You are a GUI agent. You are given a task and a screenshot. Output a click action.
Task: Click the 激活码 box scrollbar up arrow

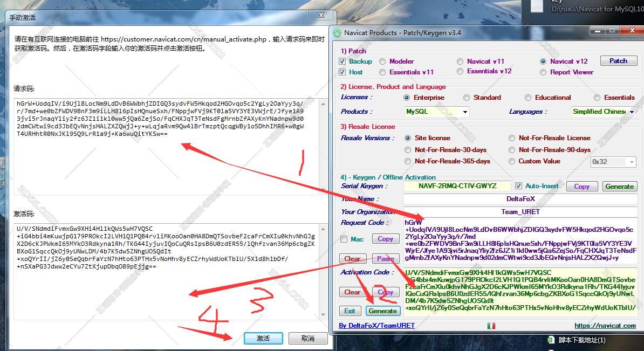click(324, 229)
